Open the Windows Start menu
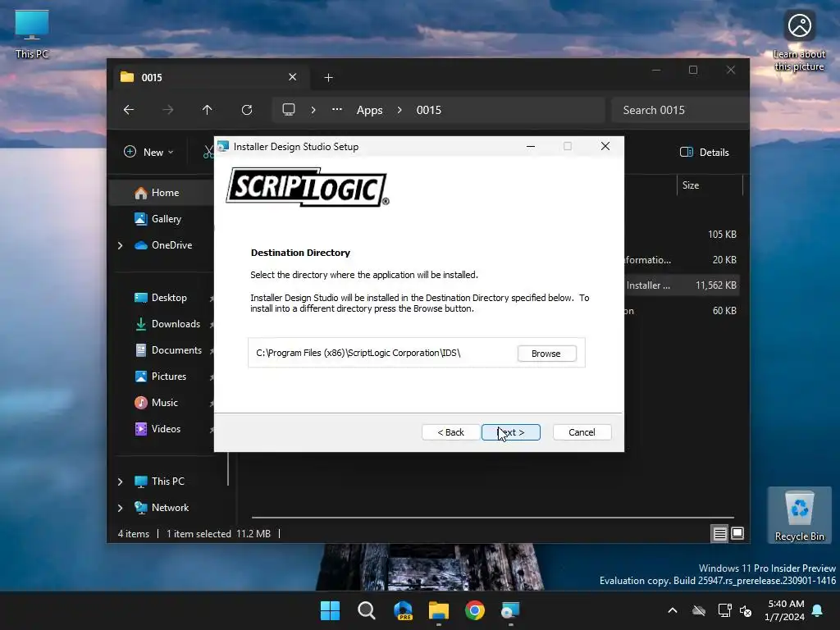This screenshot has width=840, height=630. point(330,610)
